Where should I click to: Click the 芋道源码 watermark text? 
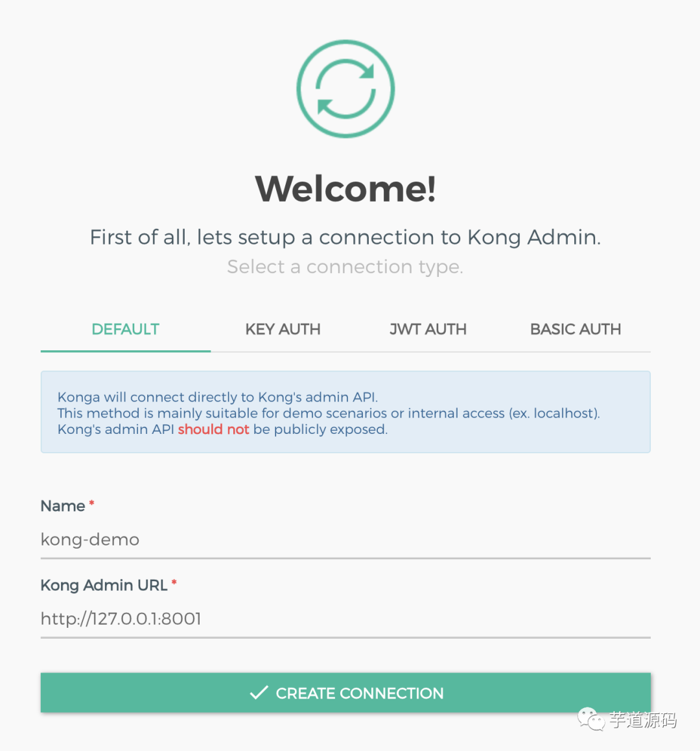coord(642,720)
